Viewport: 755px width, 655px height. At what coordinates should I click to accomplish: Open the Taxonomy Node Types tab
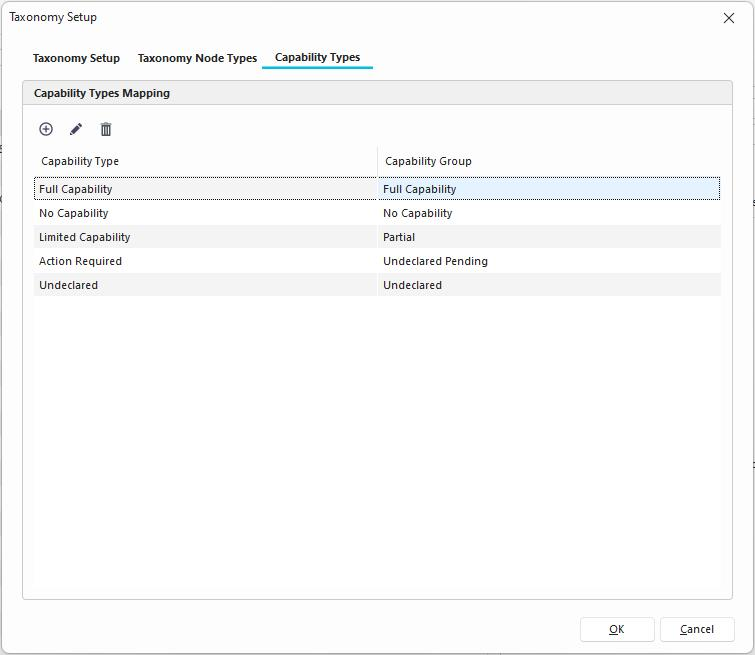[197, 58]
